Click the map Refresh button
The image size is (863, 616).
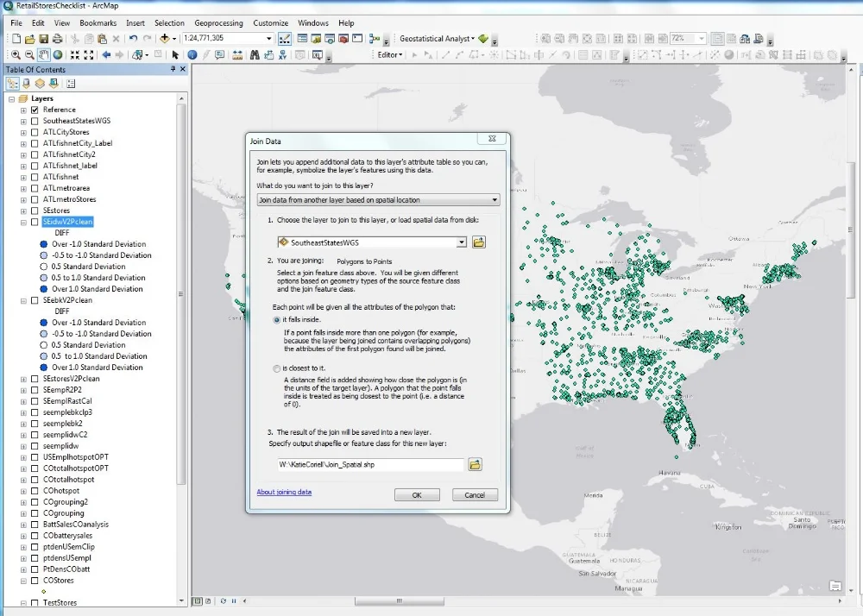(223, 601)
